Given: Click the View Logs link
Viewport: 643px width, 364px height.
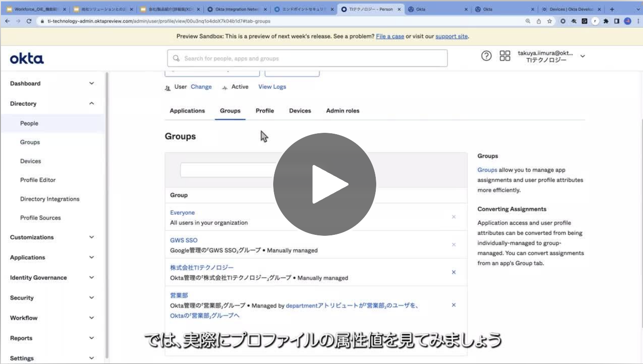Looking at the screenshot, I should [x=272, y=87].
